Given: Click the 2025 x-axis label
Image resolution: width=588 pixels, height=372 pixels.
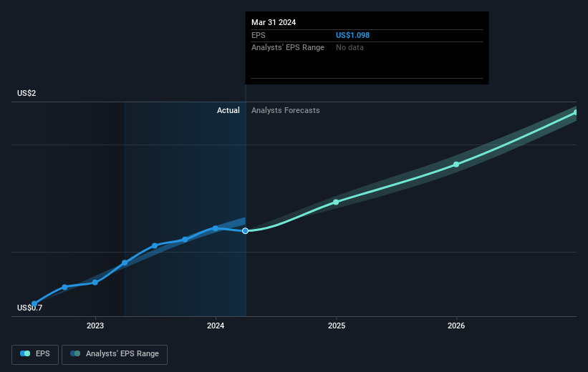Looking at the screenshot, I should click(x=337, y=325).
